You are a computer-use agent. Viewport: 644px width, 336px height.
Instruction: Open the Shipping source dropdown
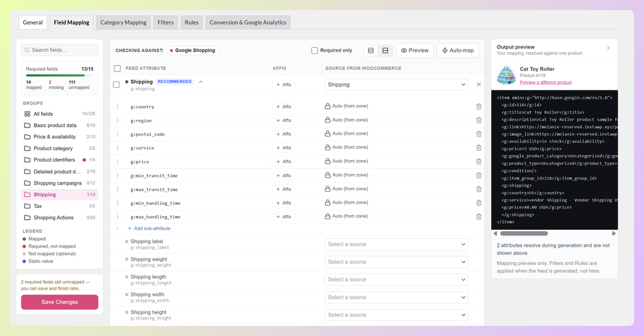pyautogui.click(x=396, y=85)
